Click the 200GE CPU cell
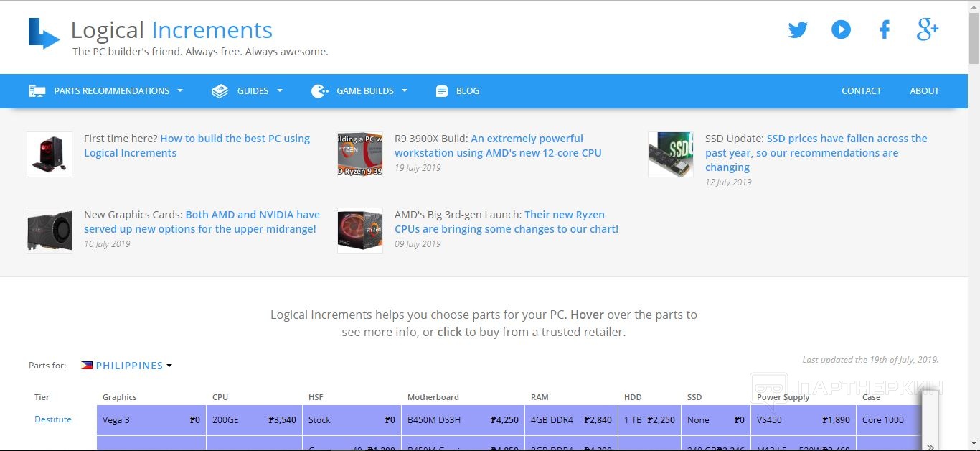The height and width of the screenshot is (451, 980). tap(254, 420)
